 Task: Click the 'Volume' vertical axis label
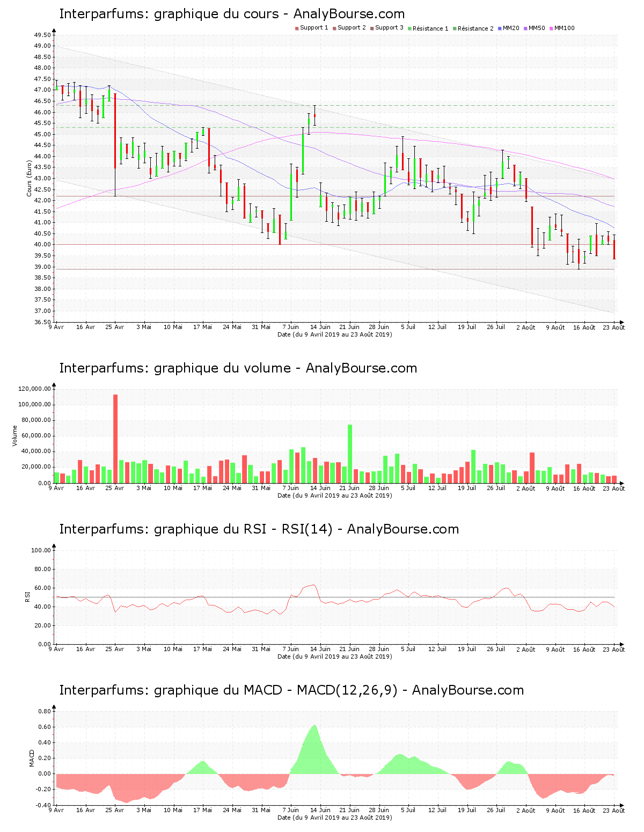[14, 435]
